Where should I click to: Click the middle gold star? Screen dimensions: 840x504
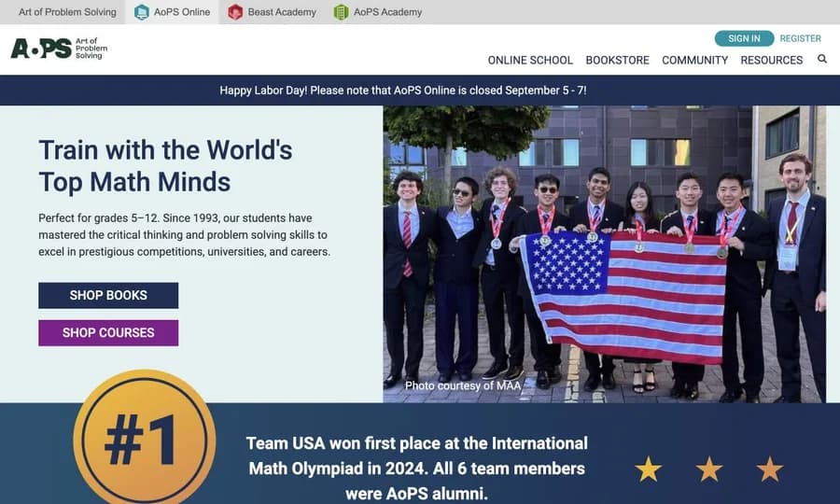point(709,469)
